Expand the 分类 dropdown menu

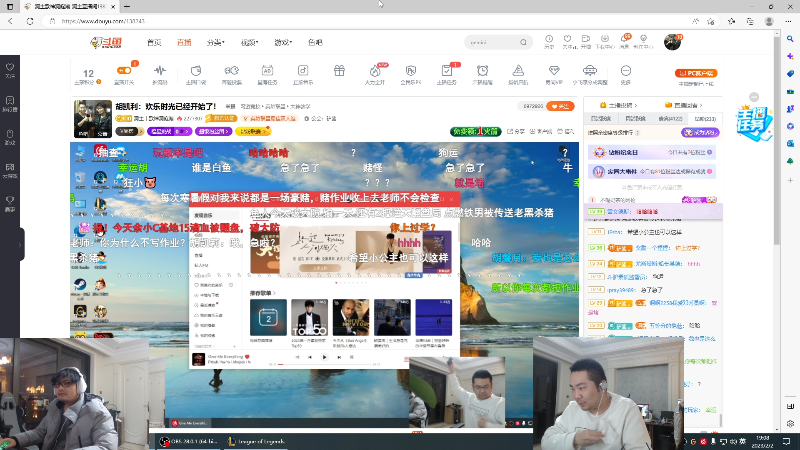(215, 42)
